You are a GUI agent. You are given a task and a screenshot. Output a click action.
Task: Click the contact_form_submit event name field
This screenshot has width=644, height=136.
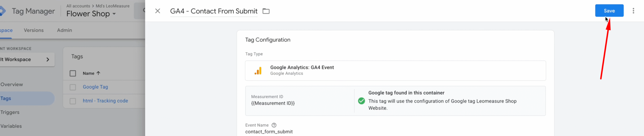click(x=269, y=132)
